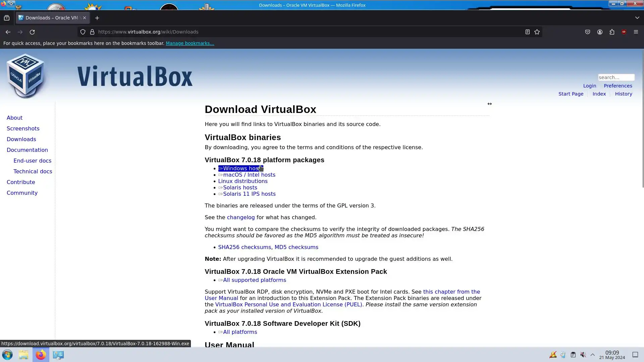Open the SHA256 checksums link

(x=244, y=247)
